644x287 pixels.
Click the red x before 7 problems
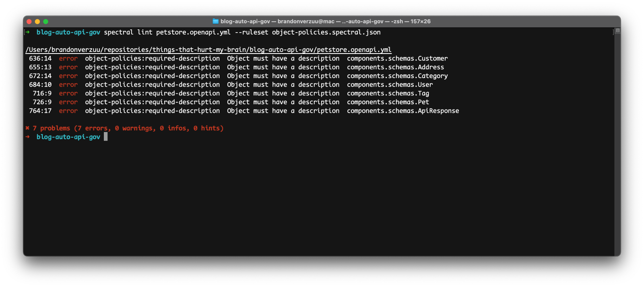click(x=27, y=128)
